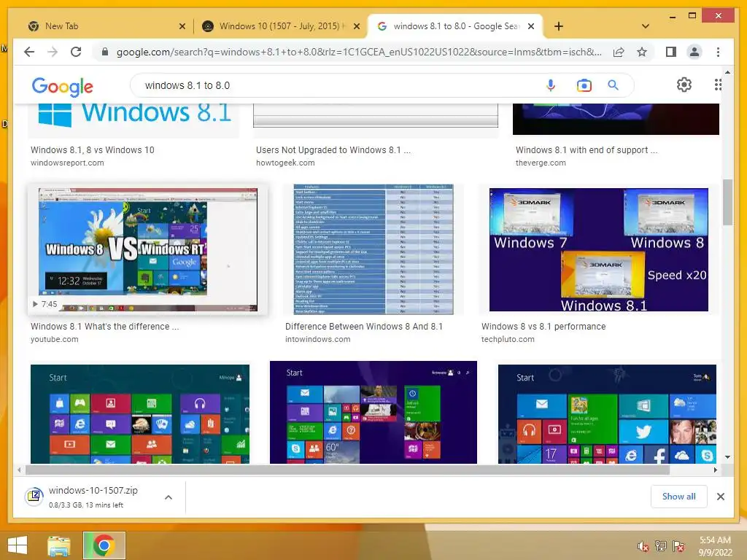Screen dimensions: 747x560
Task: Click Show all downloads button
Action: (679, 496)
